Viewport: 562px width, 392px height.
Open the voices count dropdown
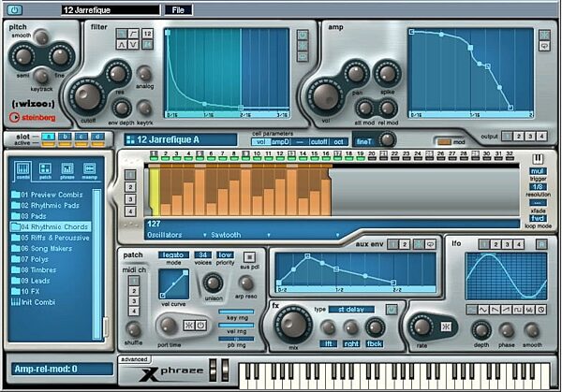click(202, 255)
